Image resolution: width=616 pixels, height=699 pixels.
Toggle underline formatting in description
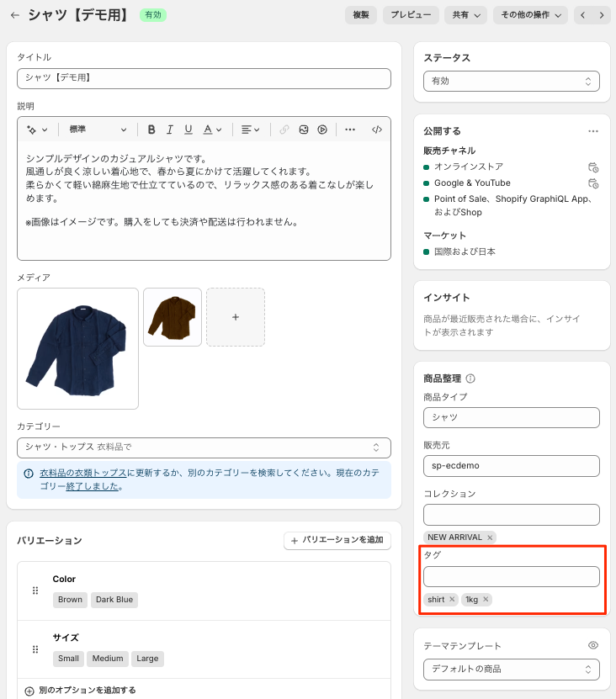point(189,130)
